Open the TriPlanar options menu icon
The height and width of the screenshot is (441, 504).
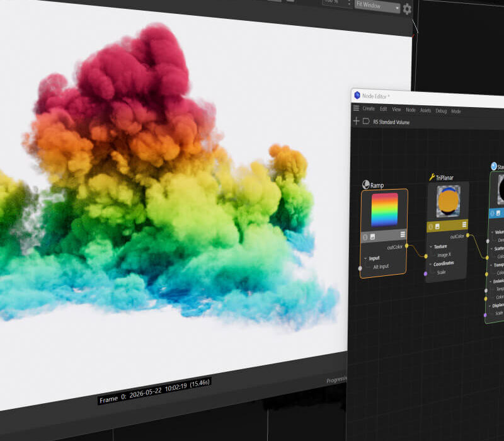(x=464, y=224)
